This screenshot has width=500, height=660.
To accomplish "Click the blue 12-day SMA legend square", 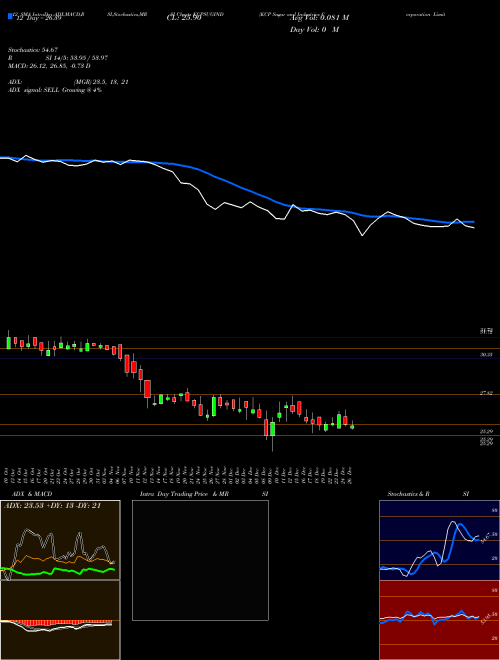I will point(10,16).
